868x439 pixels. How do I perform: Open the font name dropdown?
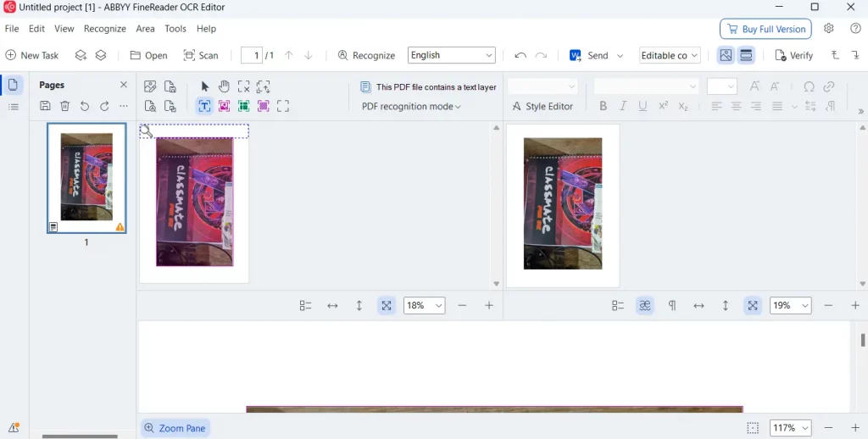click(x=645, y=86)
